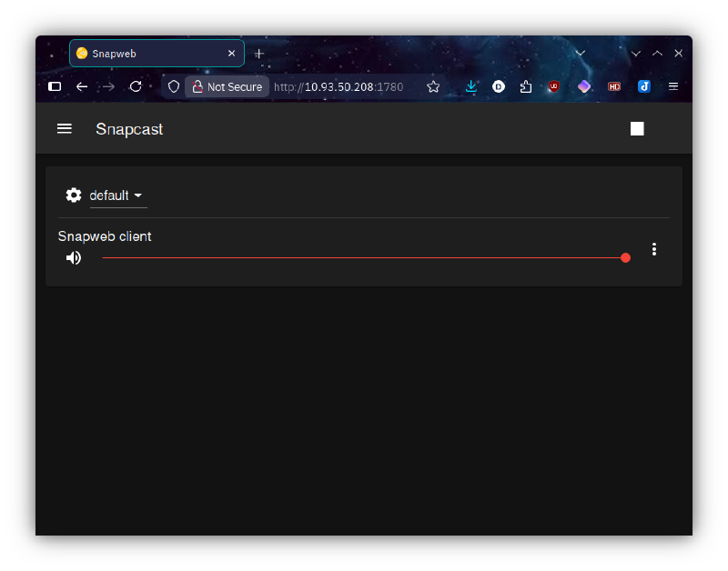Close the browser window
The image size is (728, 571).
678,54
